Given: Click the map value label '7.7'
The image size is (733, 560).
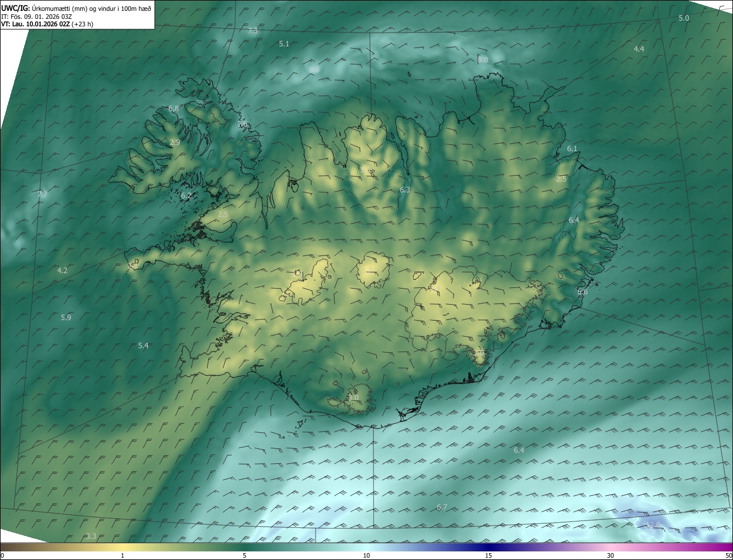Looking at the screenshot, I should pyautogui.click(x=42, y=195).
